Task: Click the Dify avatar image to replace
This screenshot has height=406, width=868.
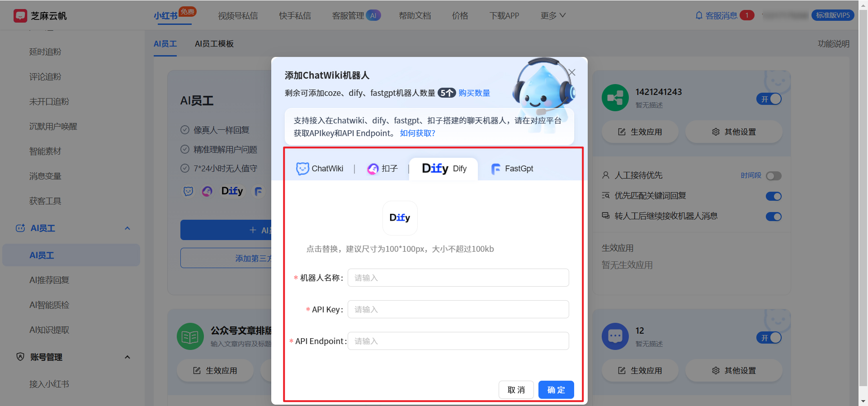Action: 400,218
